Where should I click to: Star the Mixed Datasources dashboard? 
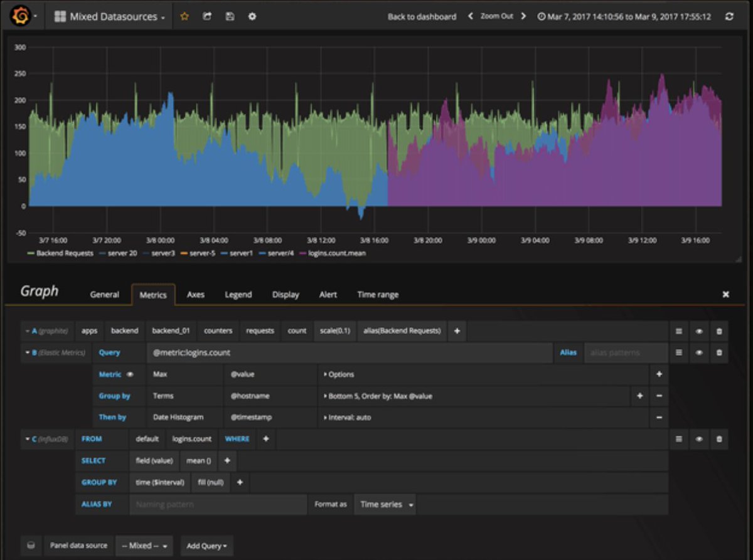tap(184, 17)
